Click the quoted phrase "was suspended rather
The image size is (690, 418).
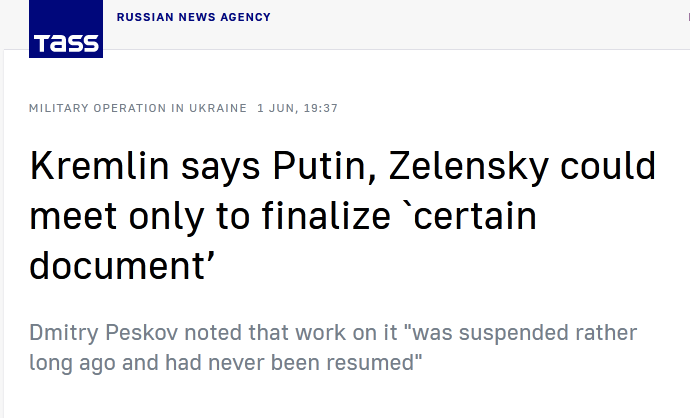tap(523, 333)
